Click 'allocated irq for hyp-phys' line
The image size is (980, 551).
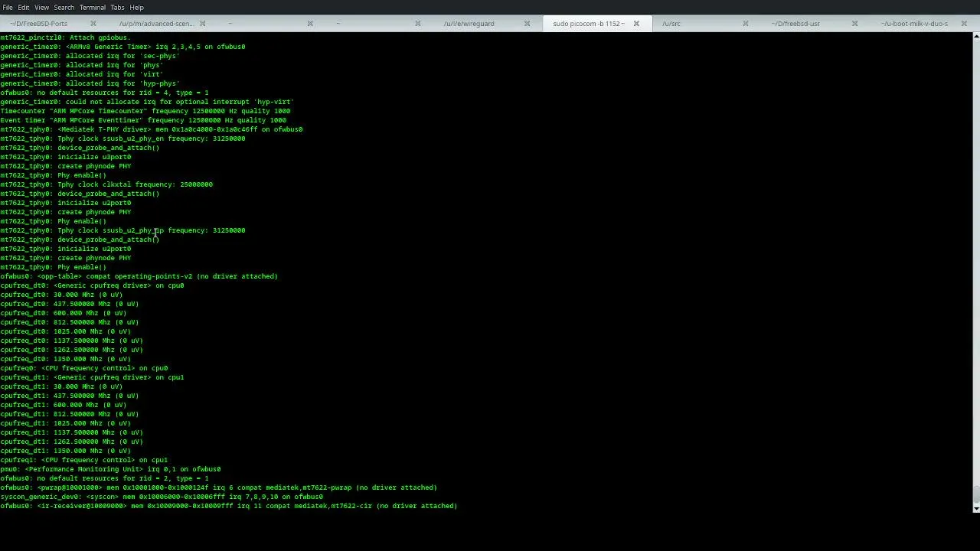click(x=90, y=83)
